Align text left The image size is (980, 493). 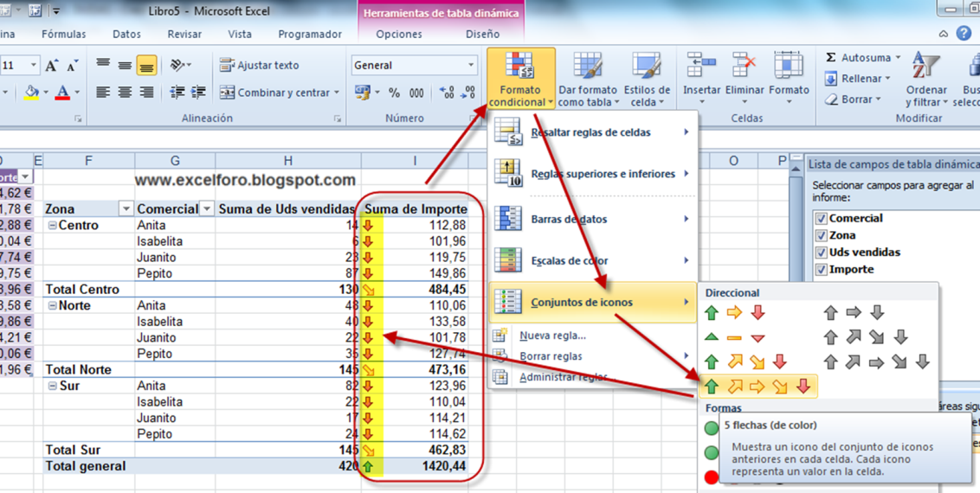point(103,93)
